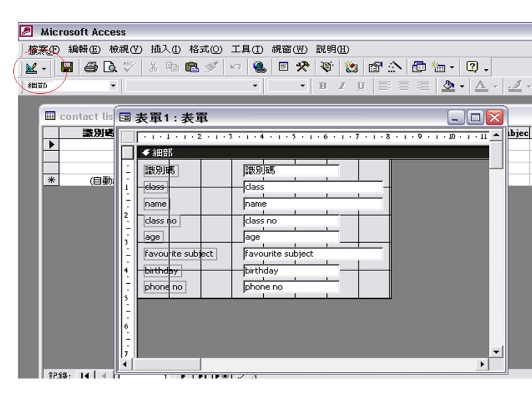Maximize the 表單1 form window
Viewport: 532px width, 399px height.
475,117
